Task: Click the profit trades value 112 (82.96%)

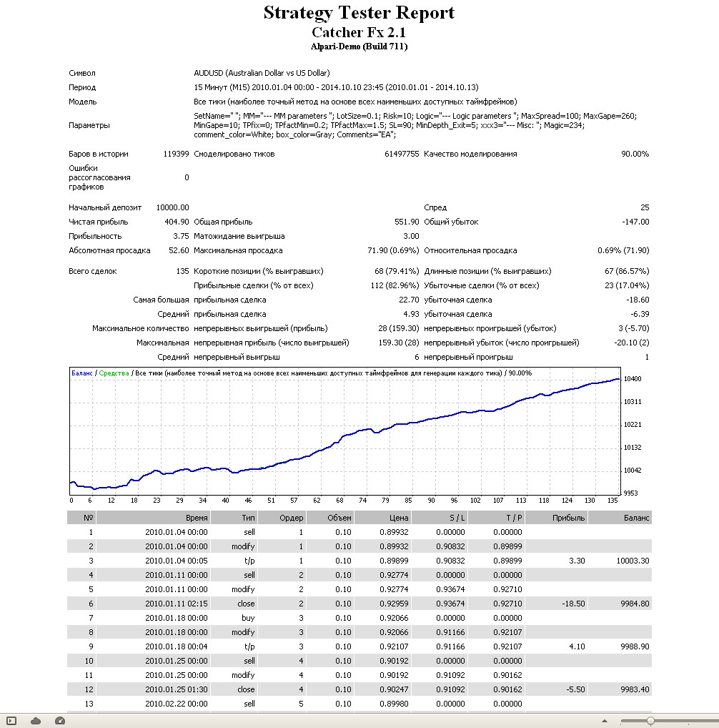Action: click(395, 285)
